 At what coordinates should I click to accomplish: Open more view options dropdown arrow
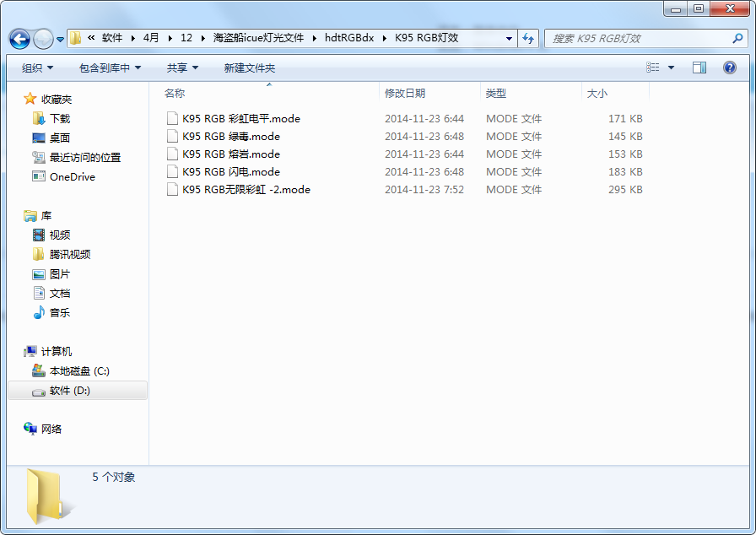[x=671, y=68]
